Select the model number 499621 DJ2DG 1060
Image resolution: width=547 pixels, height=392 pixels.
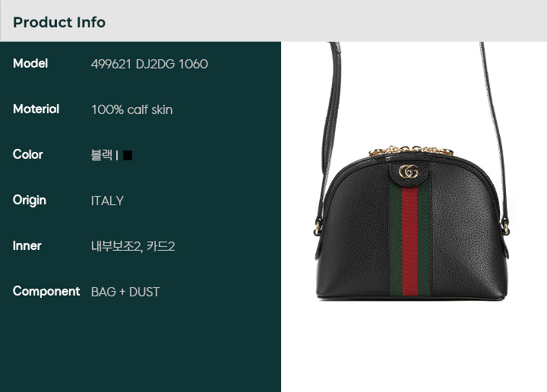coord(150,64)
